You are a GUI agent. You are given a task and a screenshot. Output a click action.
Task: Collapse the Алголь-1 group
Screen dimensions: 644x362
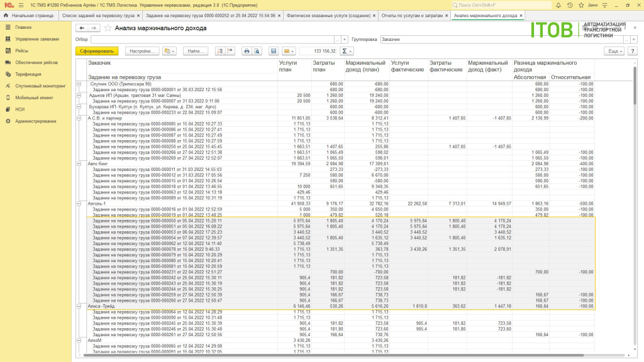click(79, 204)
